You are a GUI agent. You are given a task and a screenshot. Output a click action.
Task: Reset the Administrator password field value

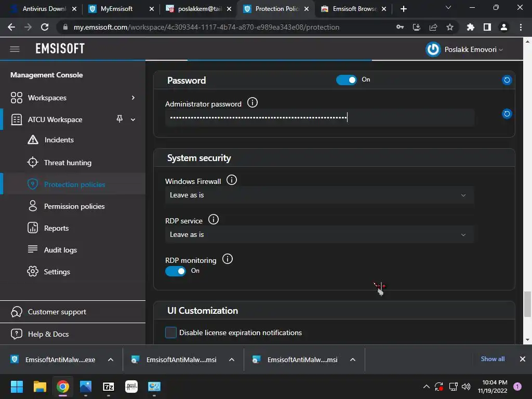(507, 114)
